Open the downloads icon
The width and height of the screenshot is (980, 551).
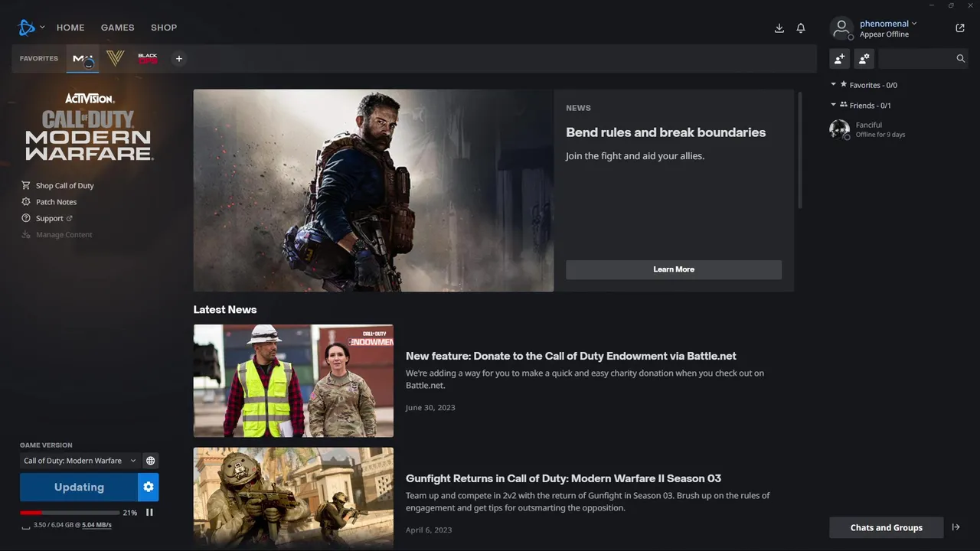click(x=779, y=28)
